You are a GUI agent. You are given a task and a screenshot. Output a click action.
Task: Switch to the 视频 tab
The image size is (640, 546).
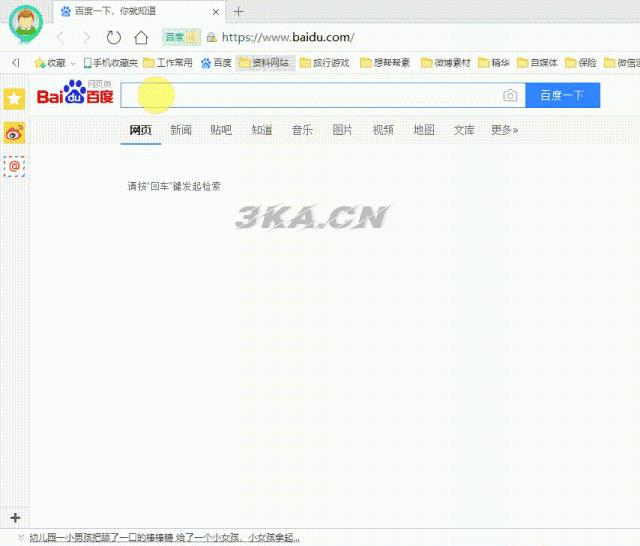click(x=383, y=130)
